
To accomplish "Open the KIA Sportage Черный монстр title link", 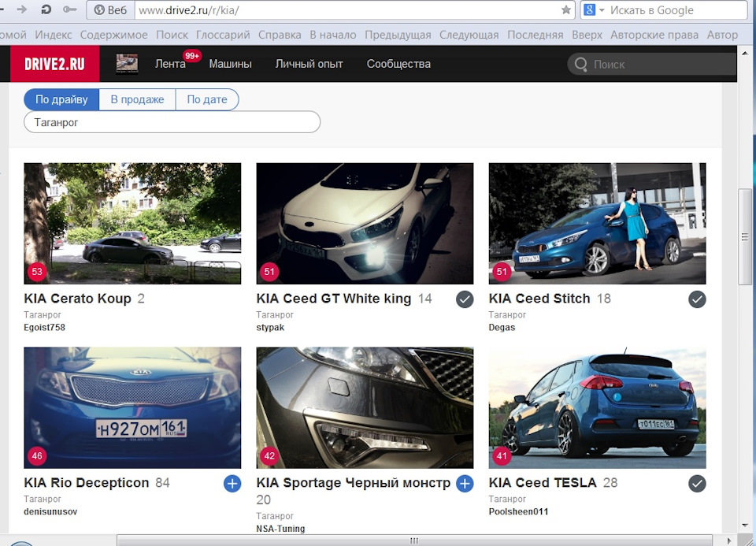I will coord(354,483).
